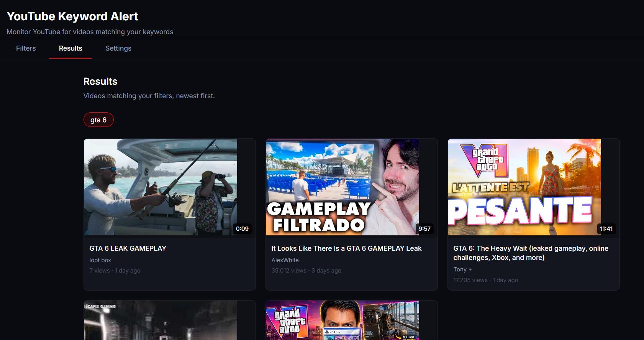The width and height of the screenshot is (644, 340).
Task: Switch to the Filters tab
Action: click(26, 48)
